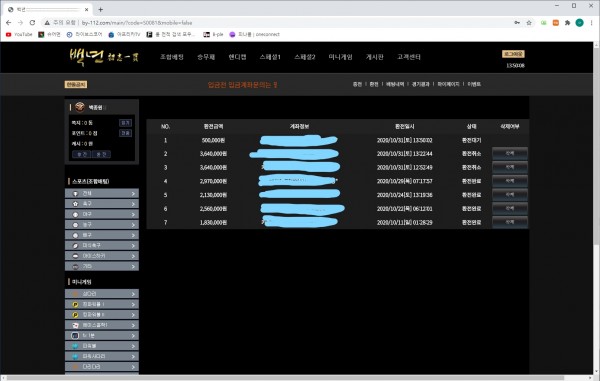
Task: Expand the 전체 row chevron
Action: [133, 194]
